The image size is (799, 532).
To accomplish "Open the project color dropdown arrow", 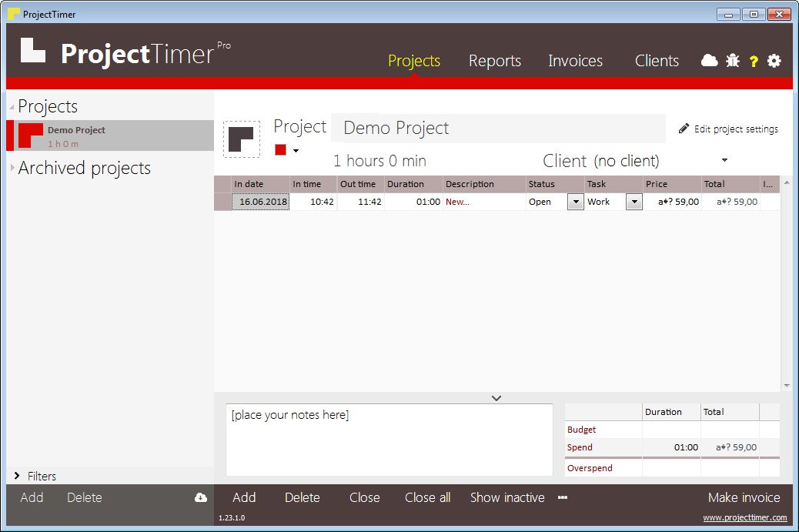I will tap(296, 150).
